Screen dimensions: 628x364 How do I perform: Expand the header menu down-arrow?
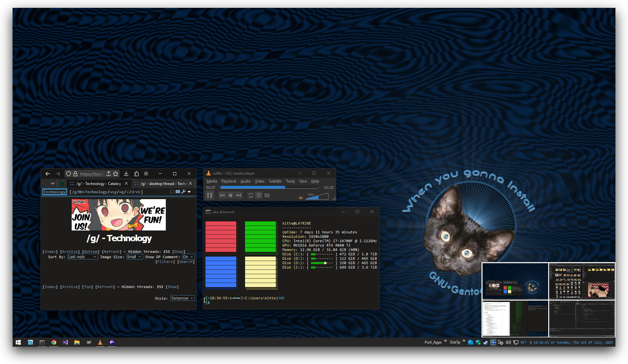(189, 192)
